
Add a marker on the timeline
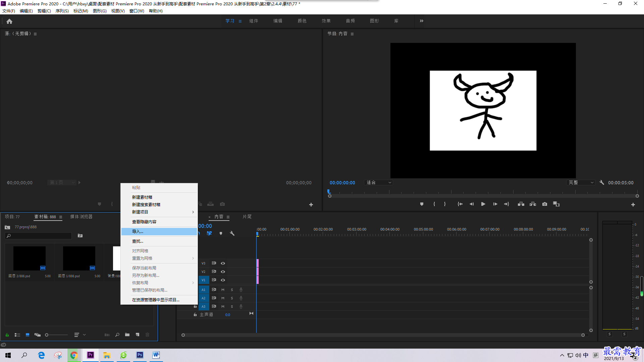(x=221, y=233)
